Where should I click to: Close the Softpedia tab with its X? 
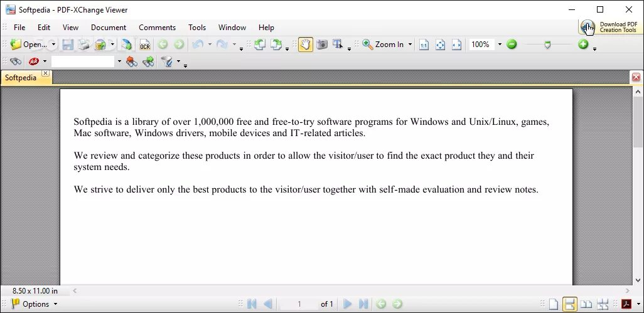click(x=46, y=73)
